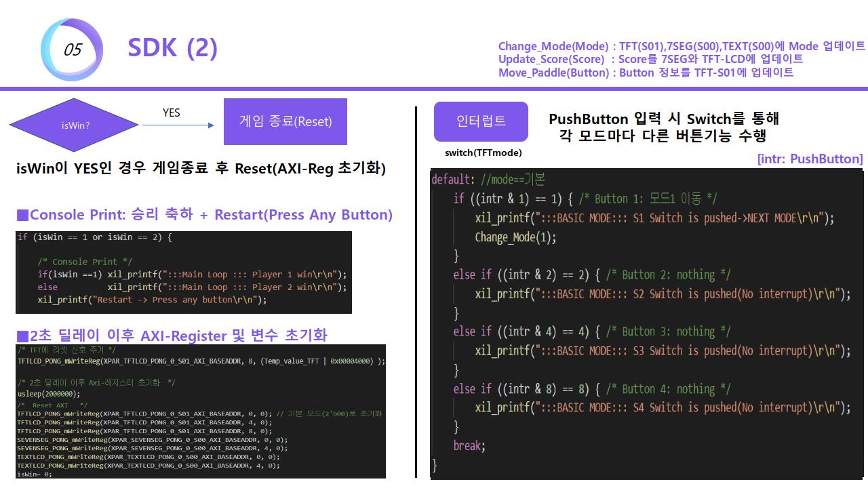Click the /* Console Print */ comment
This screenshot has width=868, height=488.
click(x=85, y=262)
